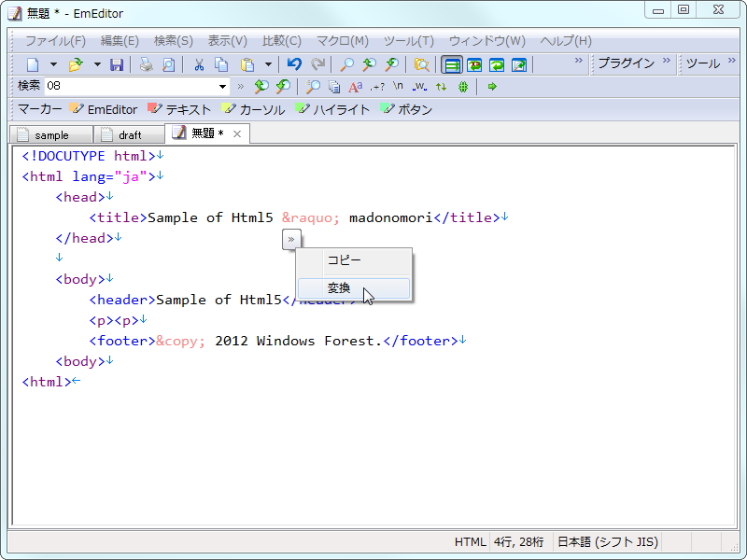The image size is (747, 560).
Task: Save the document with floppy disk icon
Action: [117, 64]
